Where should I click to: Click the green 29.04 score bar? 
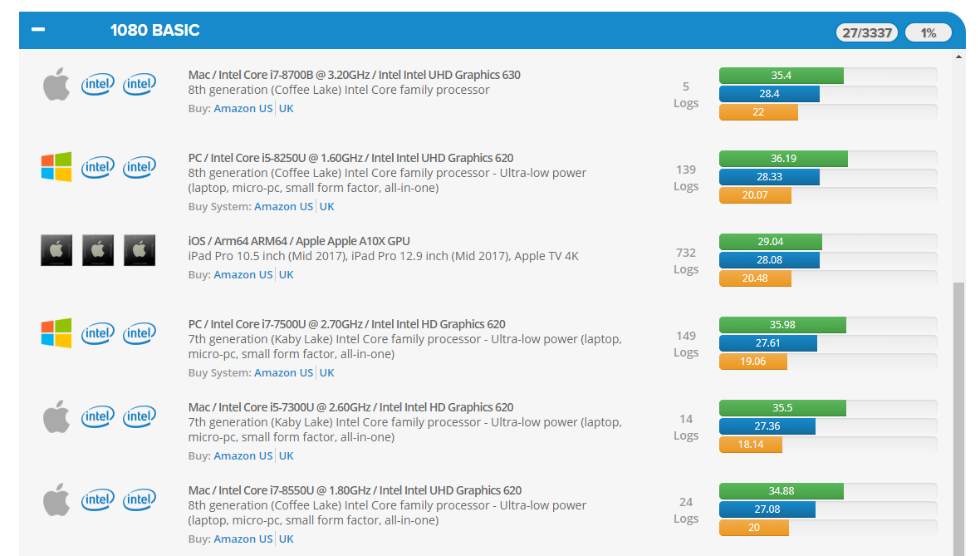771,242
